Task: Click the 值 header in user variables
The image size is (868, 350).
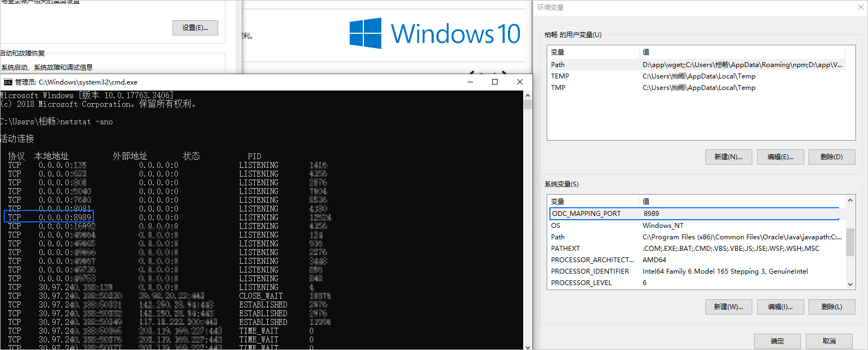Action: coord(742,52)
